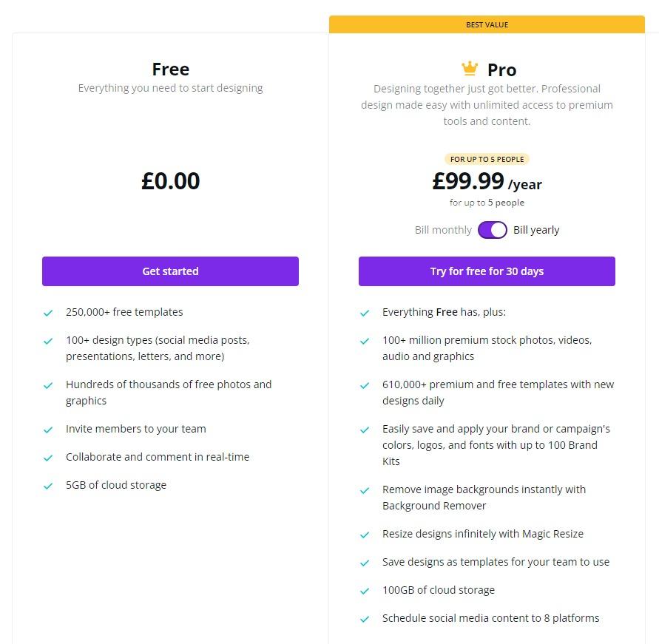Click checkmark next to Everything Free has, plus
The width and height of the screenshot is (659, 644).
tap(365, 313)
